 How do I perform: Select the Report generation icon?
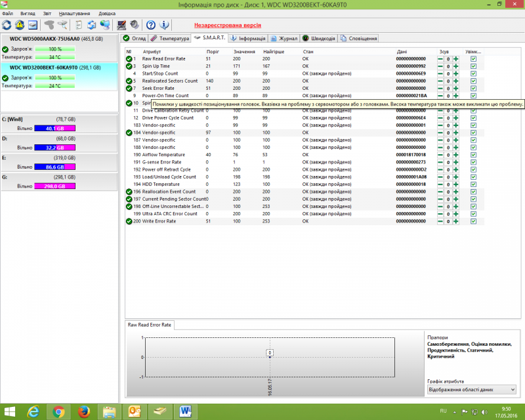(79, 25)
